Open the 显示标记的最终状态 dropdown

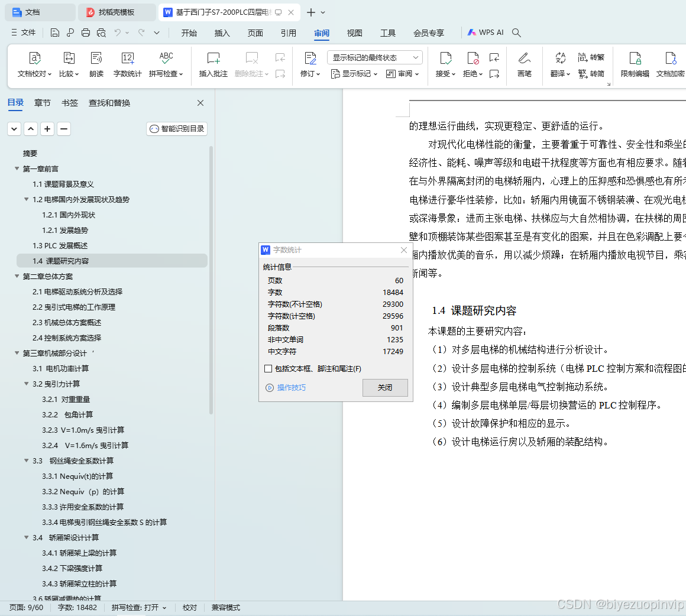click(x=374, y=58)
